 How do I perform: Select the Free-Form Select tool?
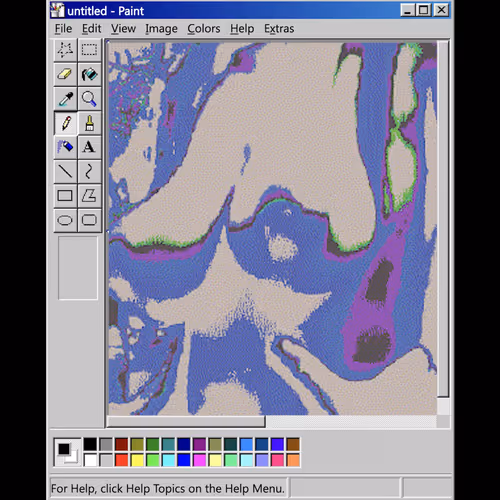[65, 50]
